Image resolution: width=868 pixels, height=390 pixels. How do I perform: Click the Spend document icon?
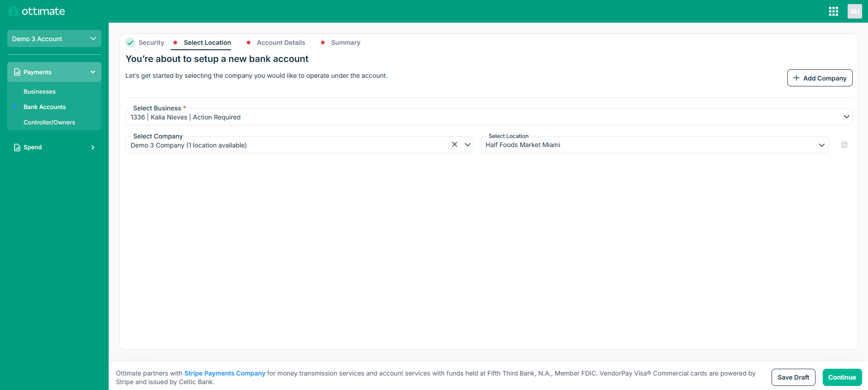(17, 147)
